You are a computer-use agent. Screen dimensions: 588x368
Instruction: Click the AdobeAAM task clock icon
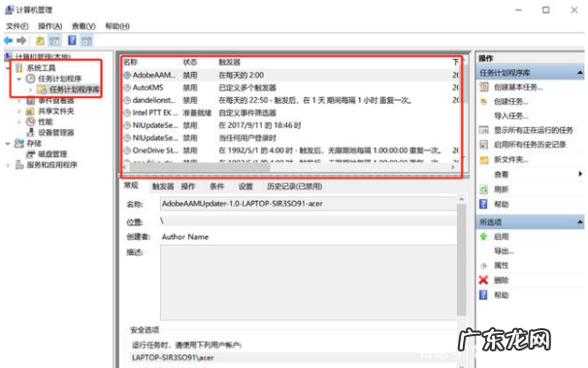(127, 75)
